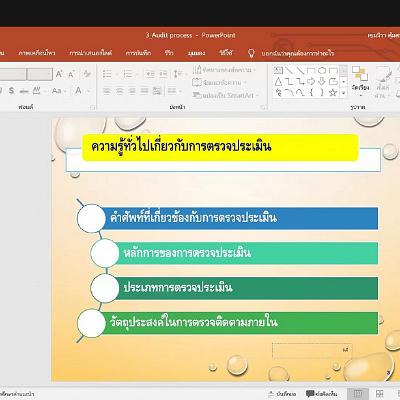Viewport: 400px width, 400px height.
Task: Open the Review ribbon tab
Action: (169, 53)
